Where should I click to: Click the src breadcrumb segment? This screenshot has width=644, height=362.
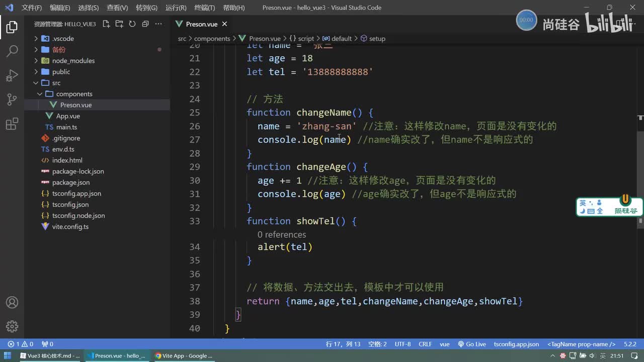click(x=182, y=39)
